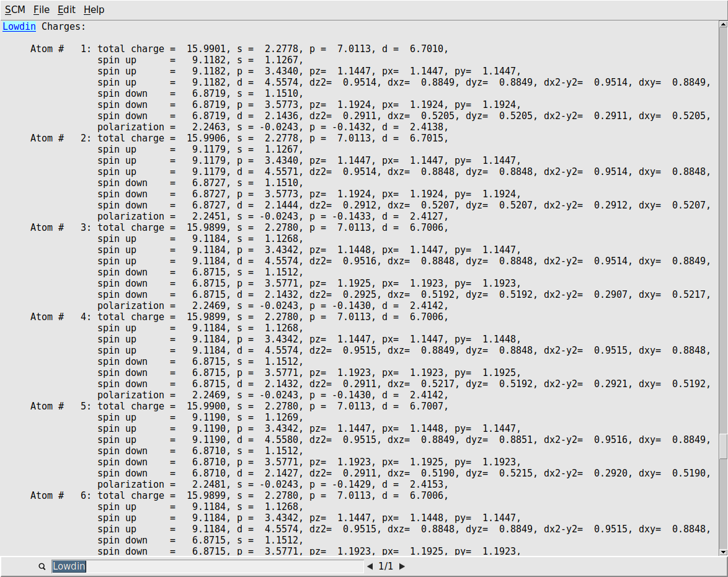Focus the Lowdin search input field

pos(208,566)
